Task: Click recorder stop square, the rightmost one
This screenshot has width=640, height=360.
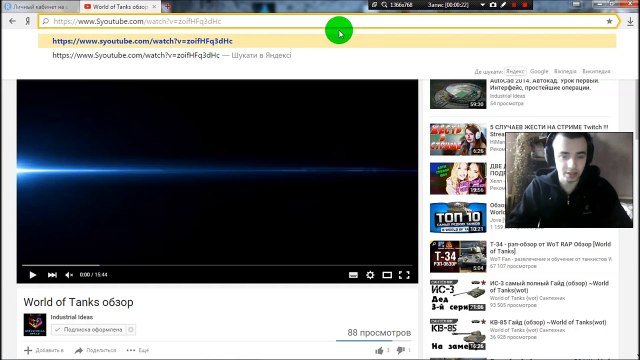Action: 525,5
